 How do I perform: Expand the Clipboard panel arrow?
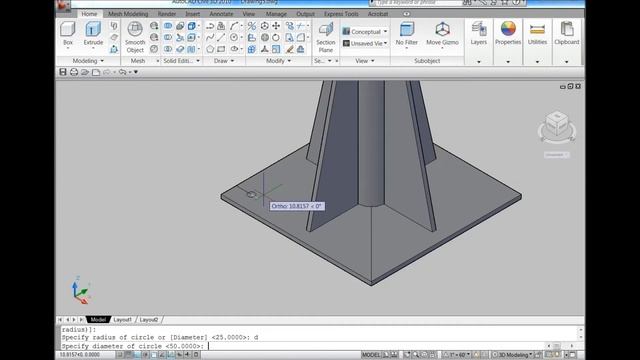(x=567, y=62)
